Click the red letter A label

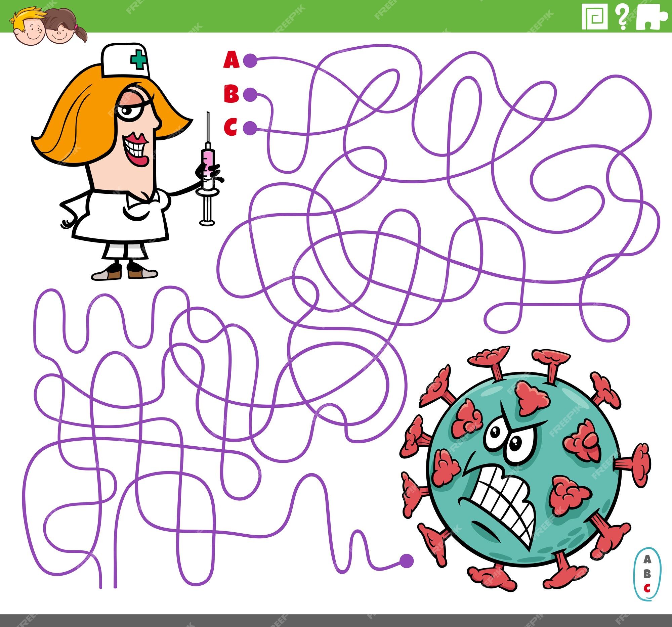[232, 60]
